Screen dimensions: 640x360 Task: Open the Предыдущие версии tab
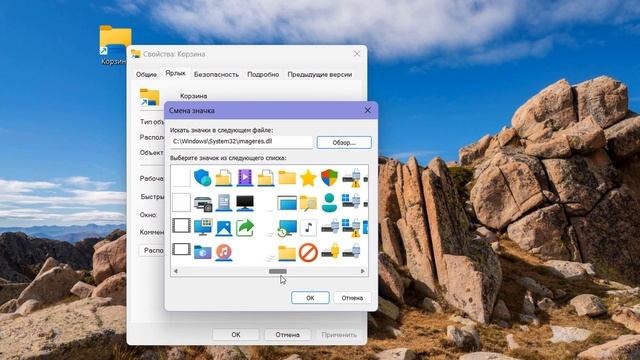tap(320, 74)
